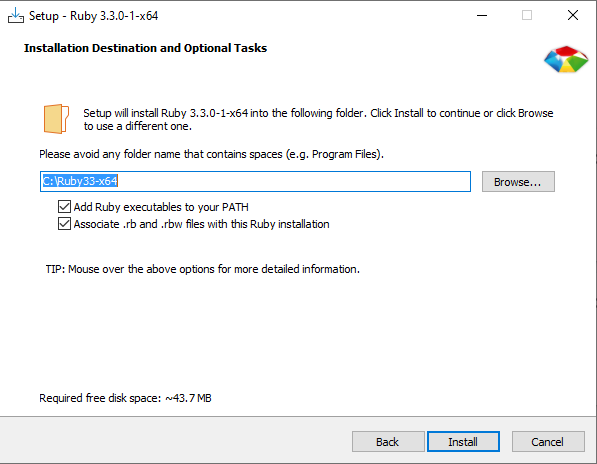Click the TIP text about mousing over options

click(x=203, y=269)
